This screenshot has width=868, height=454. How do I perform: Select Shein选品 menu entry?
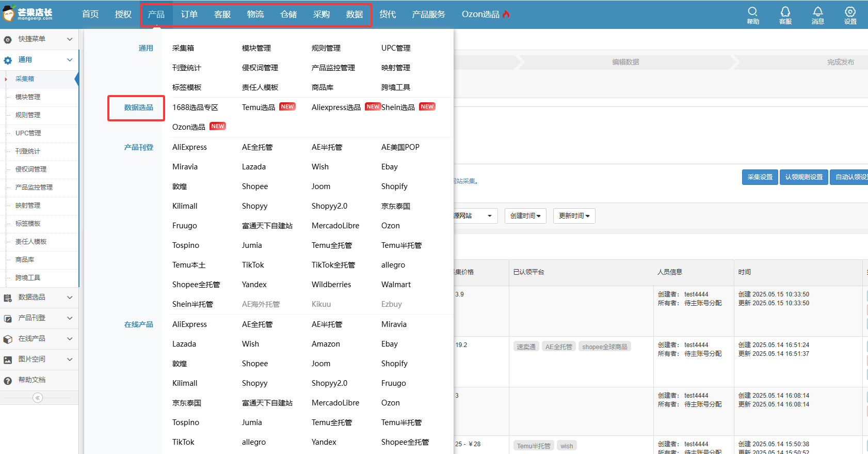(398, 107)
